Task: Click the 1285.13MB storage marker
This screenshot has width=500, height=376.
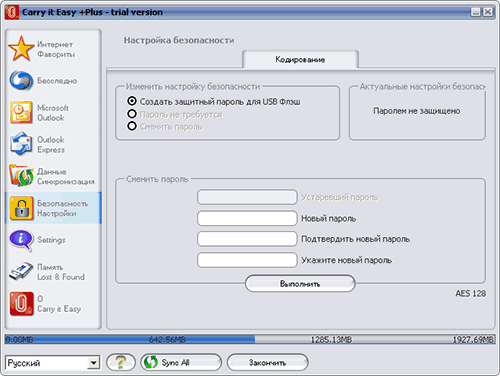Action: click(x=331, y=340)
